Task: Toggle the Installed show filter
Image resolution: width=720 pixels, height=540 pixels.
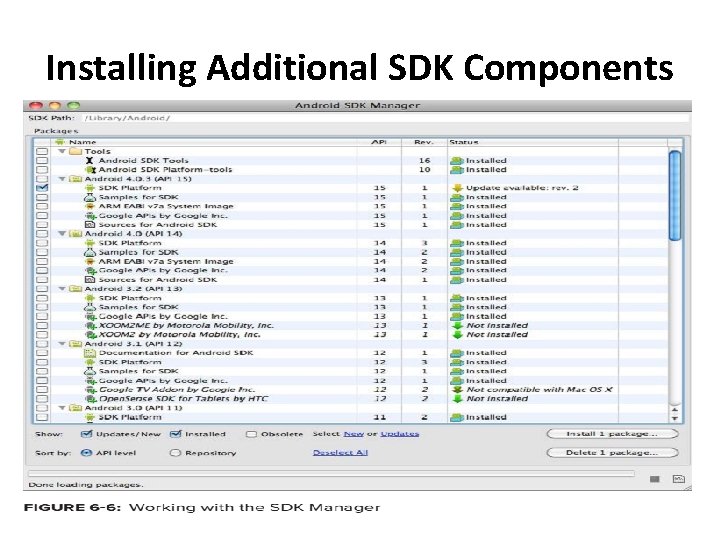Action: [x=175, y=434]
